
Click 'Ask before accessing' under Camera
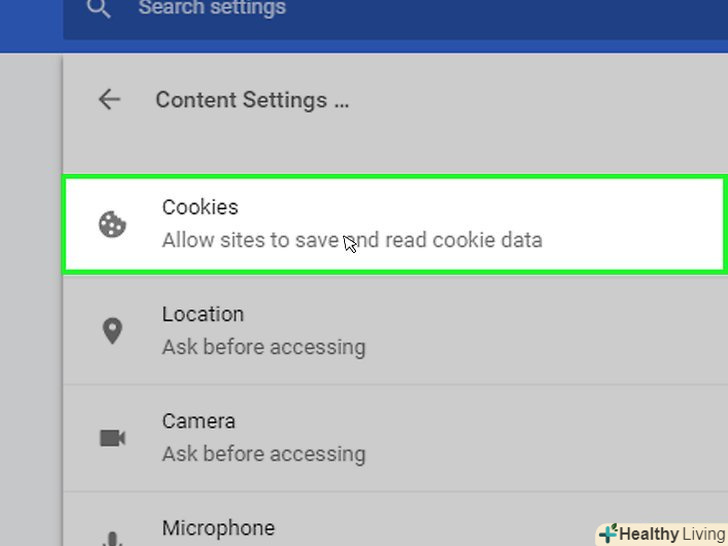(x=264, y=454)
